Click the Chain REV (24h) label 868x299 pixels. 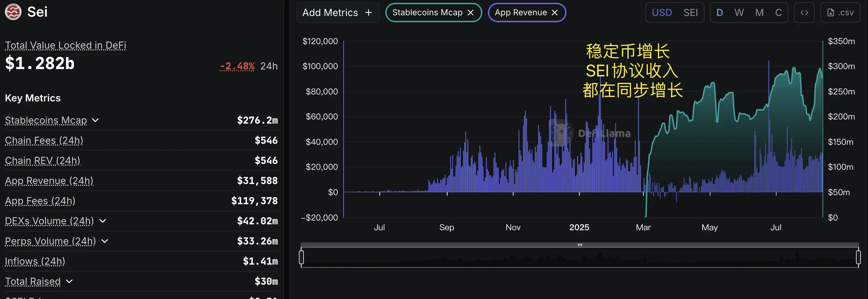tap(42, 160)
